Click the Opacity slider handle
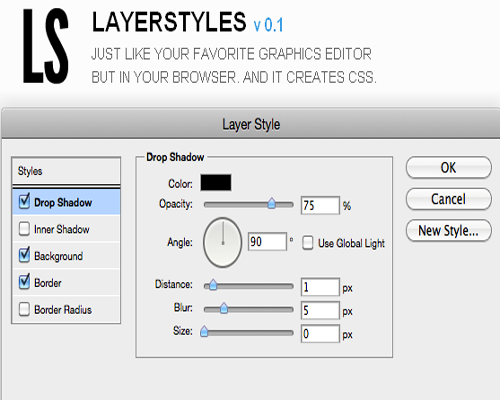500x400 pixels. point(272,203)
